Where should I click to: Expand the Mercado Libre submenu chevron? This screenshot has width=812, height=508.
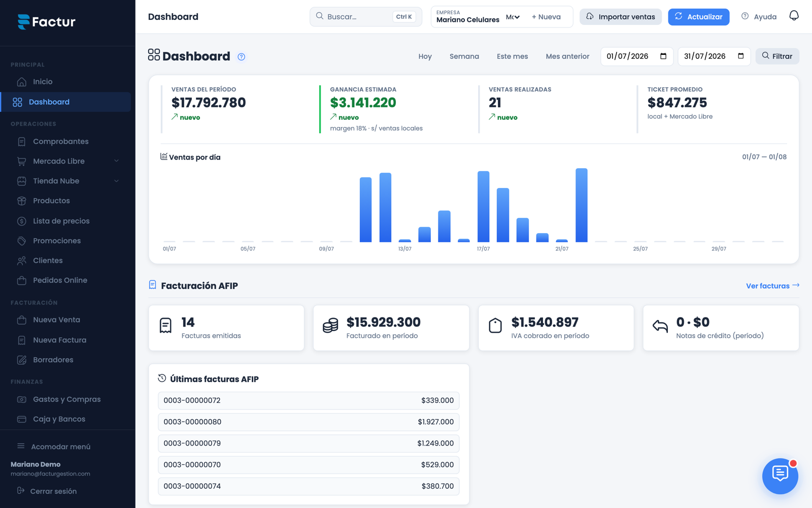(117, 161)
